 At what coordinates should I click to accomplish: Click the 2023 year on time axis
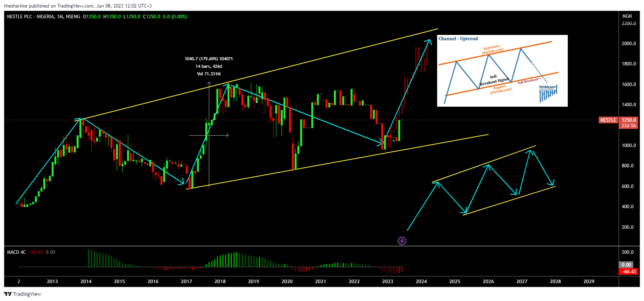click(x=388, y=282)
